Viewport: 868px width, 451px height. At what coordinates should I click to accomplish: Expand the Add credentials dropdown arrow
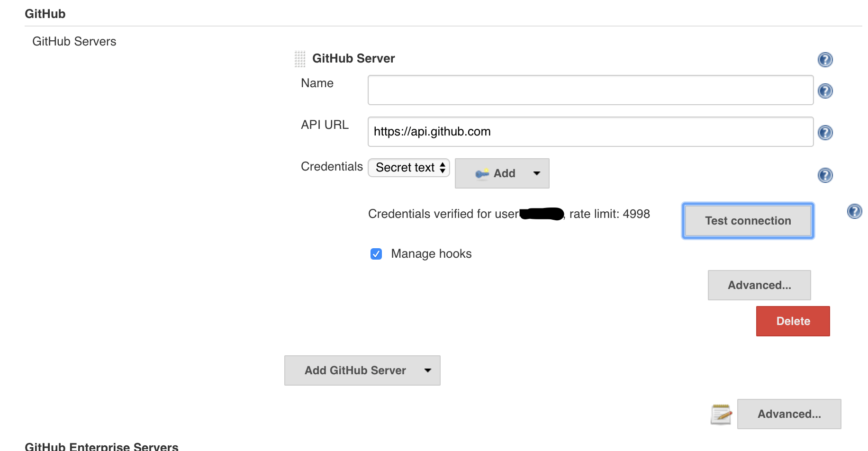[537, 173]
